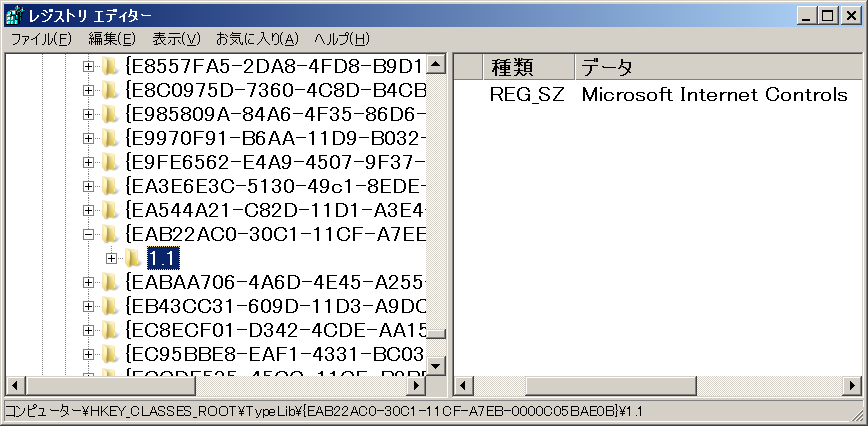Click the Microsoft Internet Controls data value
This screenshot has height=426, width=868.
[x=714, y=95]
